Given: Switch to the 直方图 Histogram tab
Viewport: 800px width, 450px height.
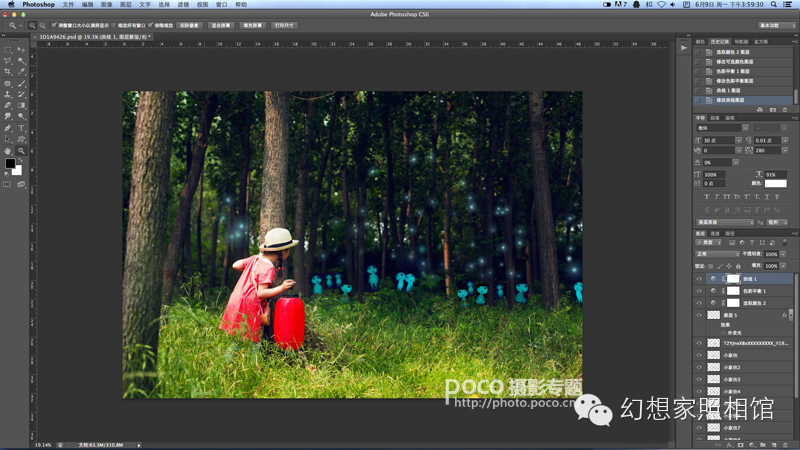Looking at the screenshot, I should click(x=761, y=42).
